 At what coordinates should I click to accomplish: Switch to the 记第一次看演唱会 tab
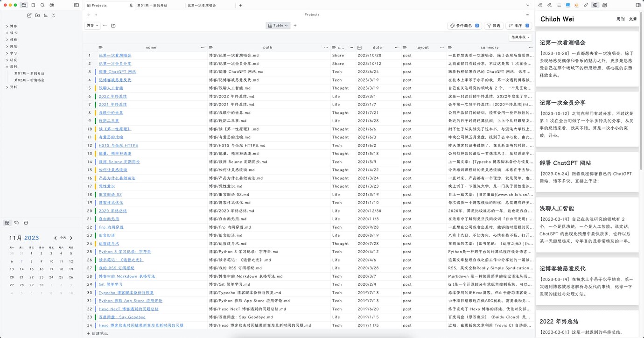click(202, 6)
